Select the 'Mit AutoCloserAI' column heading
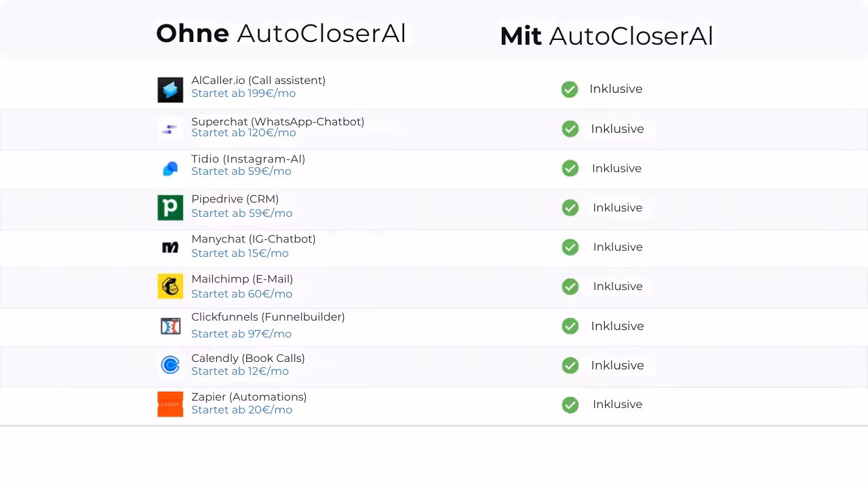This screenshot has width=868, height=488. point(606,37)
